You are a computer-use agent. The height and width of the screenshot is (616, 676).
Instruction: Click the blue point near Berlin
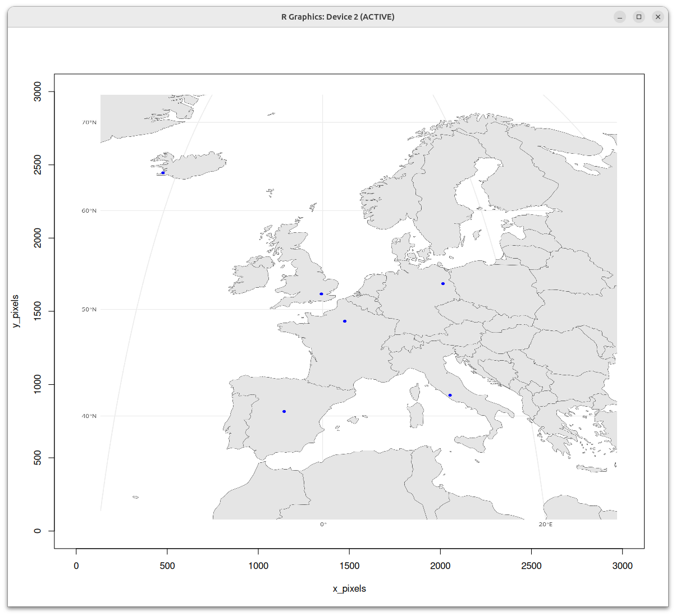pyautogui.click(x=442, y=283)
